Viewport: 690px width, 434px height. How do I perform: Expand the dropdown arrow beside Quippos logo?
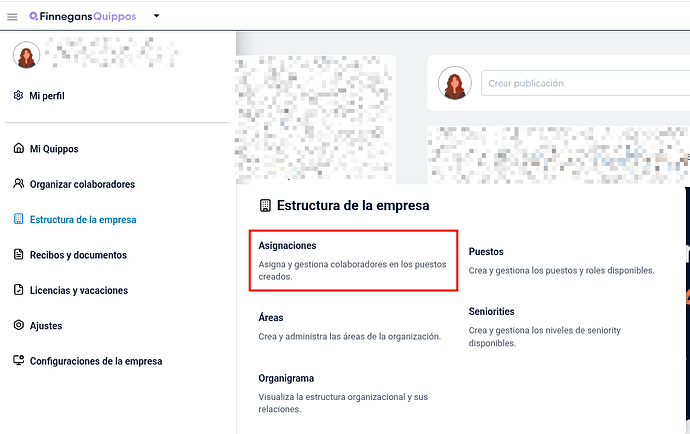click(156, 16)
